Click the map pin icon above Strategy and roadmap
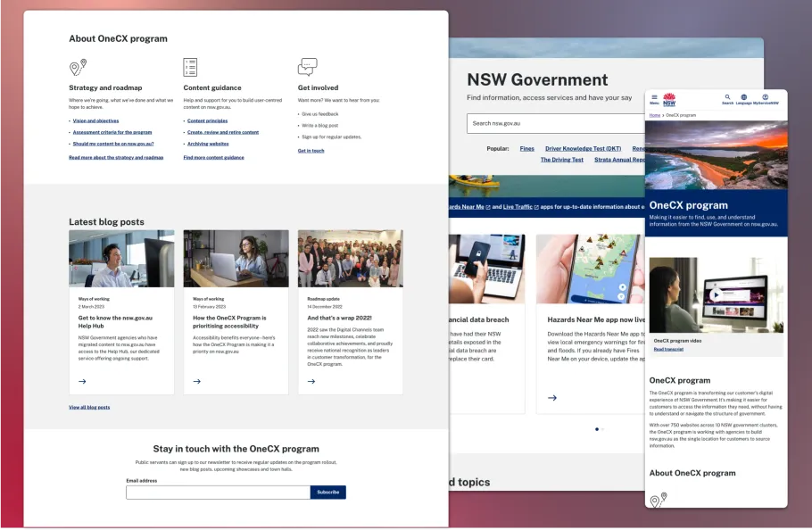Viewport: 812px width, 530px height. point(77,66)
